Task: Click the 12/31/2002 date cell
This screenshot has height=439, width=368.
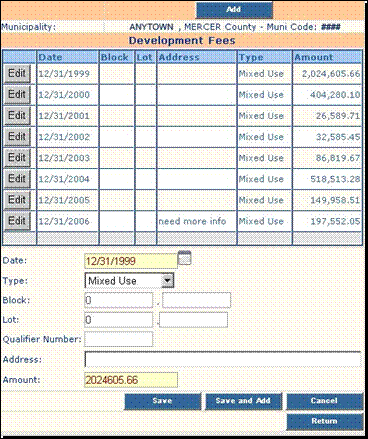Action: click(67, 137)
